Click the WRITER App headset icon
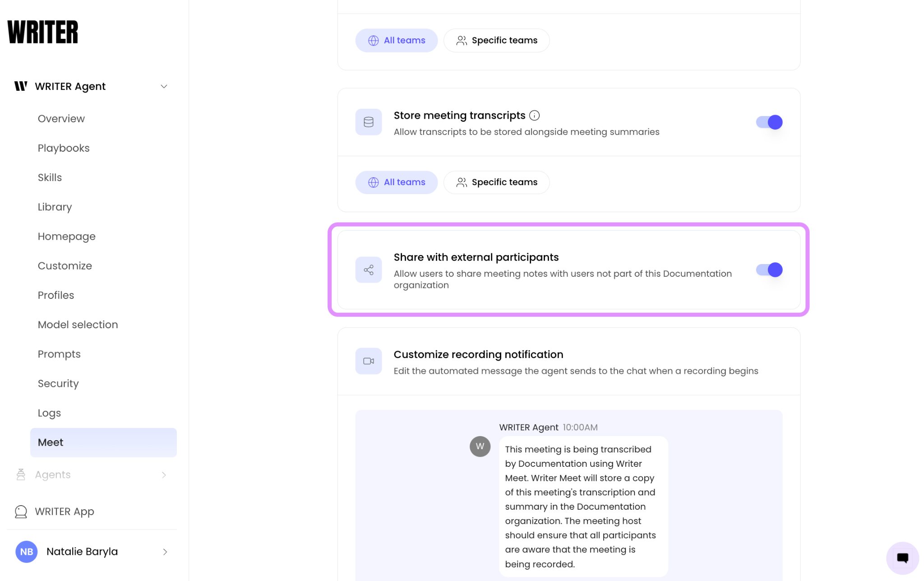924x581 pixels. (x=21, y=511)
